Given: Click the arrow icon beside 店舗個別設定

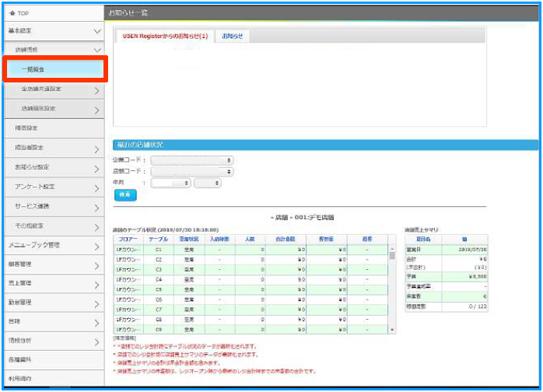Looking at the screenshot, I should point(97,110).
